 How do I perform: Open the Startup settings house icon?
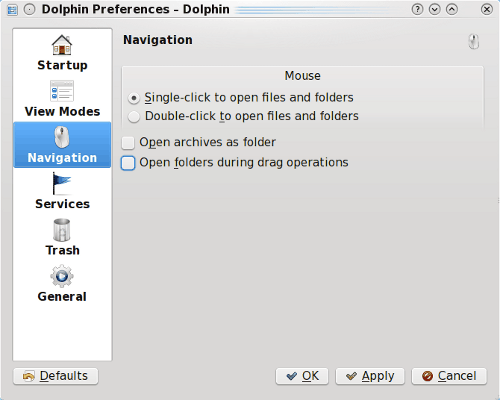(62, 45)
